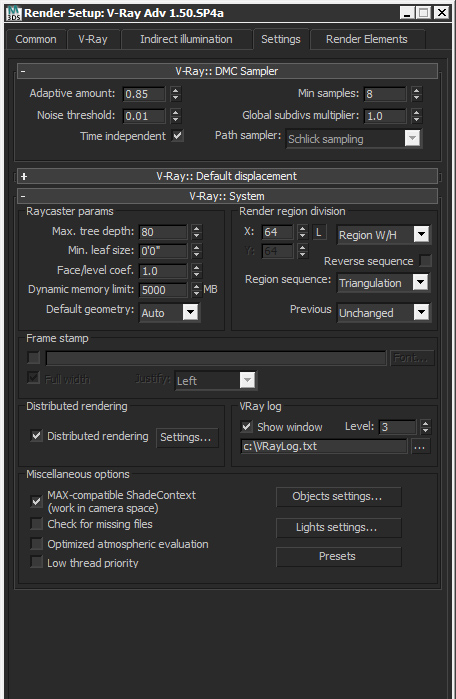Click the VRay log Level field
The image size is (456, 699).
(x=397, y=427)
